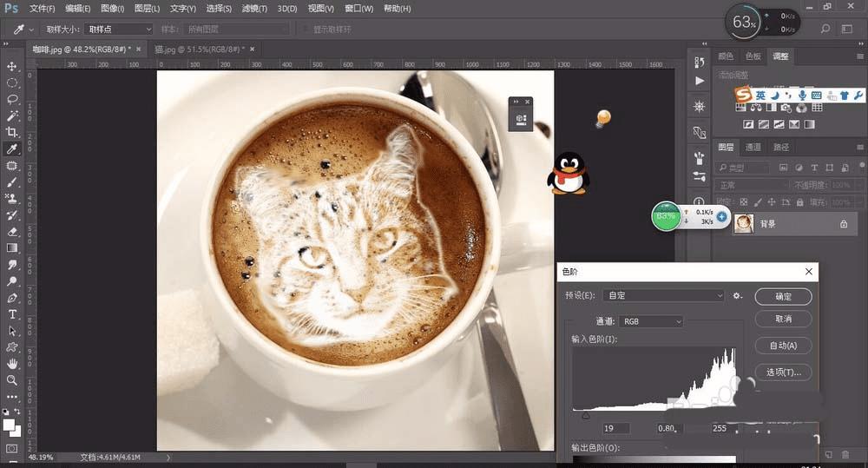Toggle Quick Mask mode
The image size is (868, 468).
tap(12, 448)
